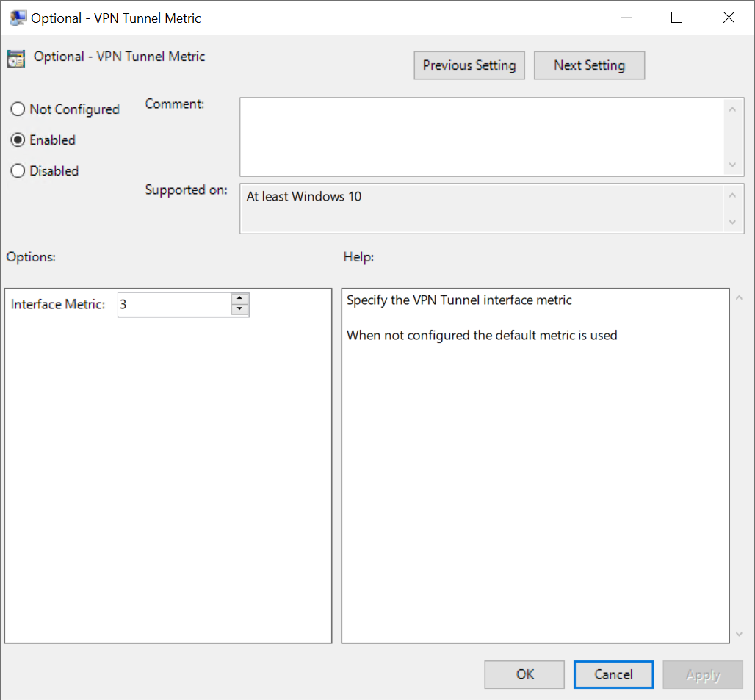Maximize the policy setting window
755x700 pixels.
coord(676,18)
